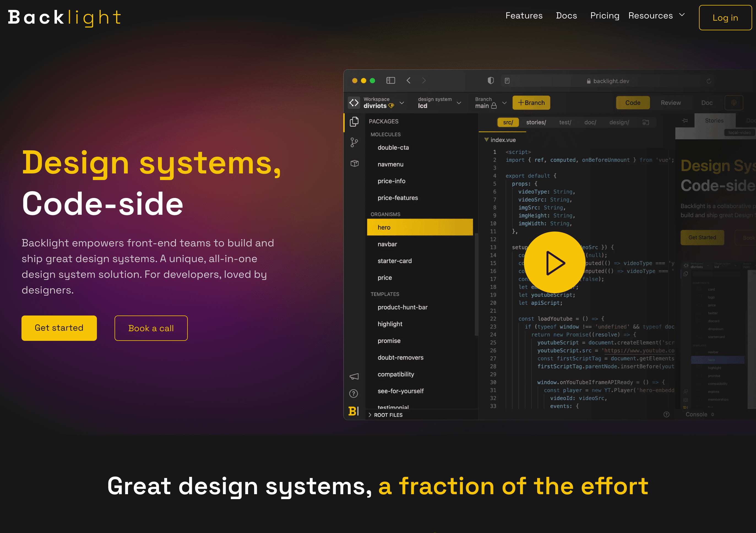Switch to the stories/ folder tab
The image size is (756, 533).
(x=536, y=122)
